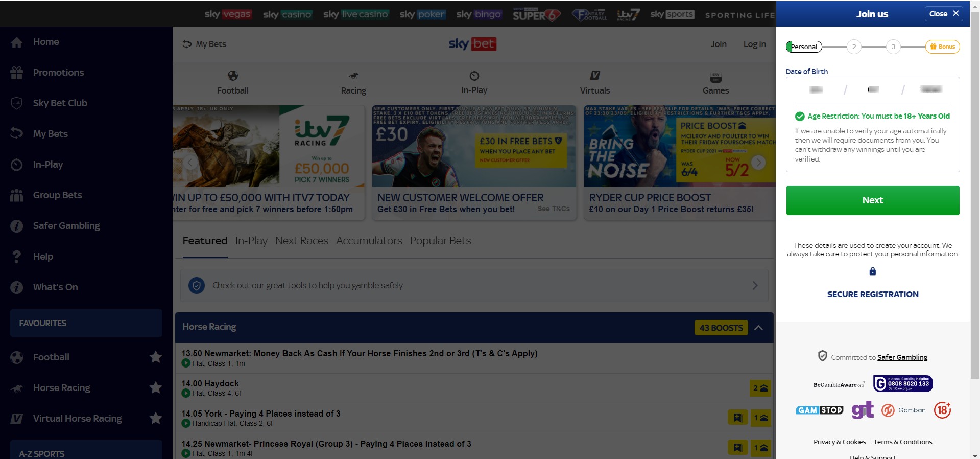This screenshot has width=980, height=459.
Task: Open the £30 free bets welcome banner
Action: 474,163
